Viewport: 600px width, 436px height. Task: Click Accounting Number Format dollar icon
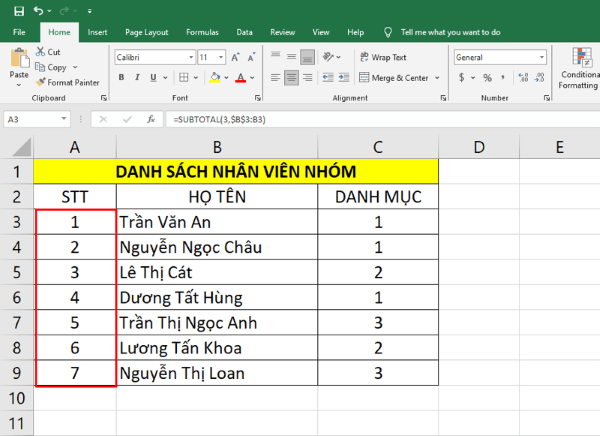point(461,78)
